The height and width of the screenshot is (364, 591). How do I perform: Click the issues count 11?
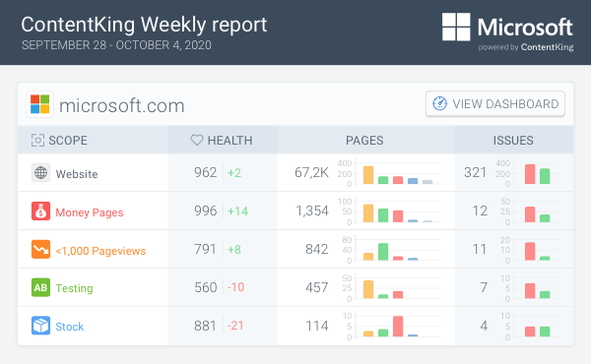(480, 249)
